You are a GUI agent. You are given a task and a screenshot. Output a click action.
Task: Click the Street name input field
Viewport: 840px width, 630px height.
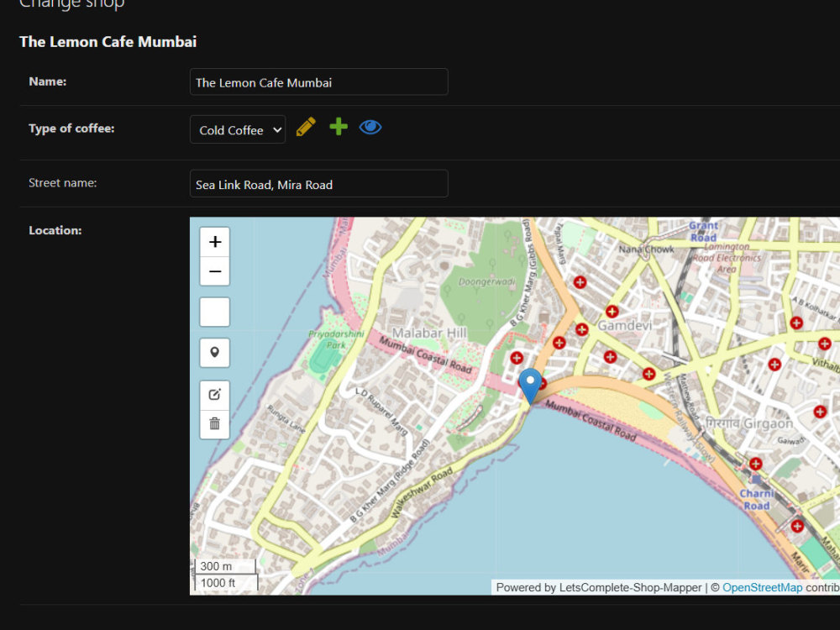click(318, 184)
